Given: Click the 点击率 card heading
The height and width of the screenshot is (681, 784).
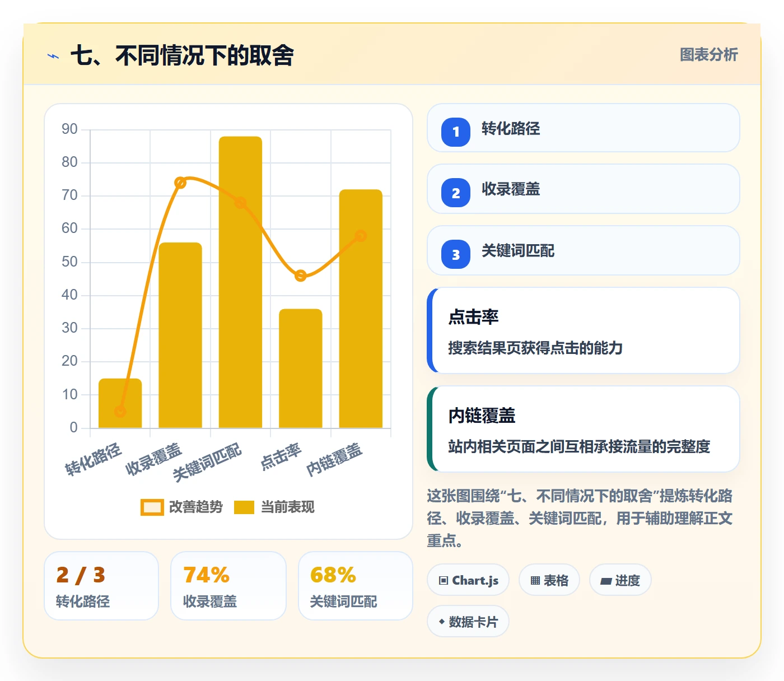Looking at the screenshot, I should pyautogui.click(x=473, y=317).
